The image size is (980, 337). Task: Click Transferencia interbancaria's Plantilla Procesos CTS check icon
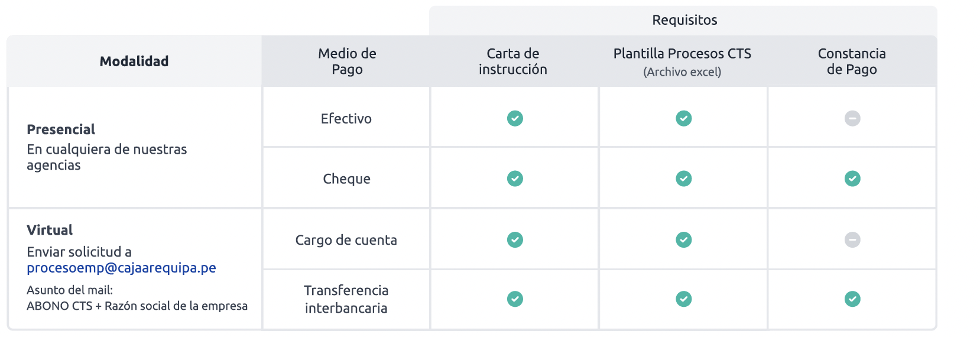684,299
